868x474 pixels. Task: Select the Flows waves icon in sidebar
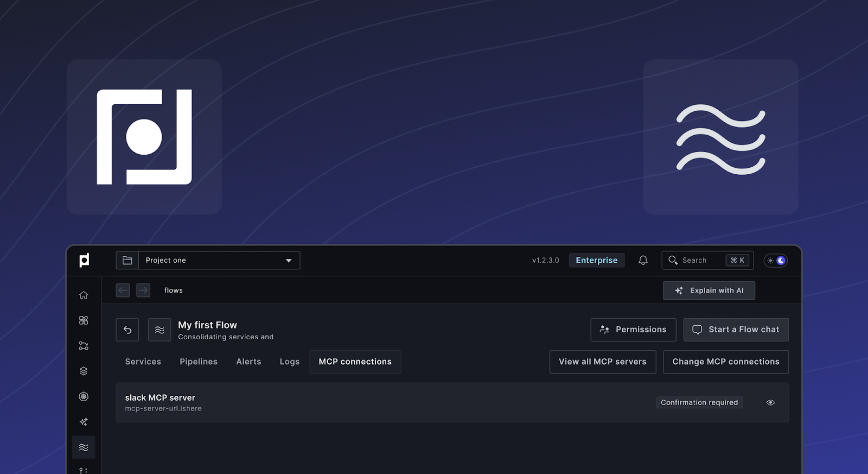(84, 447)
